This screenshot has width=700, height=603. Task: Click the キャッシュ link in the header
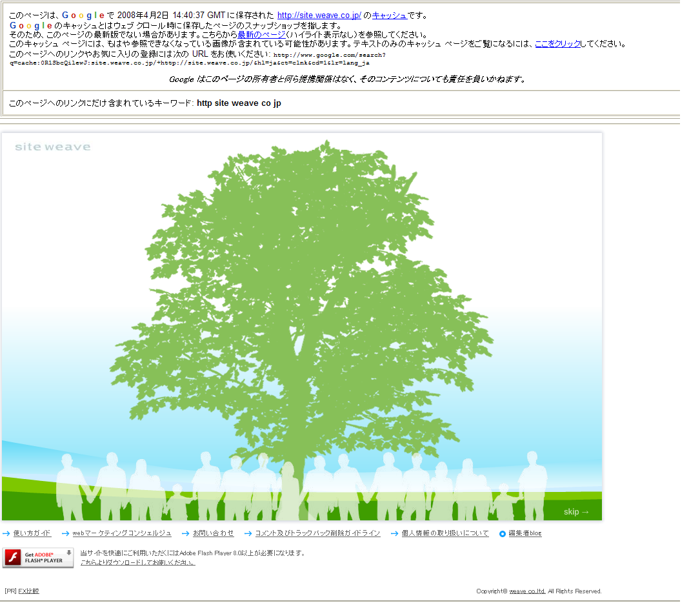click(x=389, y=15)
